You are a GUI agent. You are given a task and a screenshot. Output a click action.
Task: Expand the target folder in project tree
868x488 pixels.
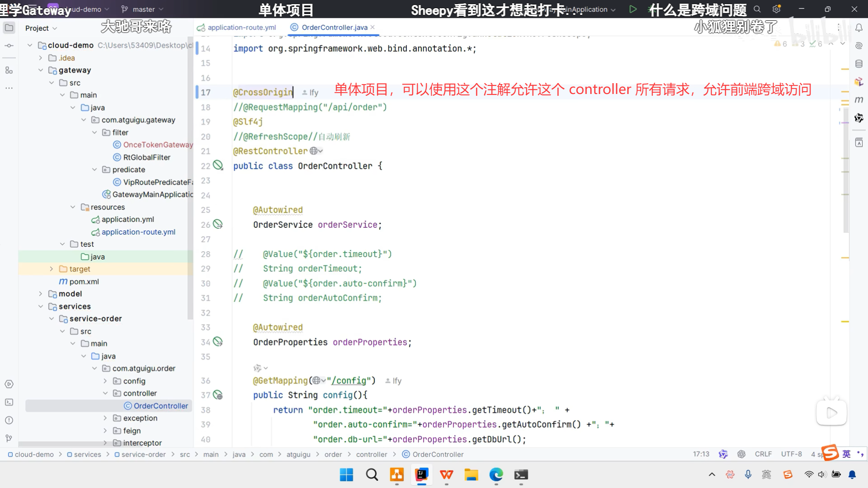click(x=51, y=269)
